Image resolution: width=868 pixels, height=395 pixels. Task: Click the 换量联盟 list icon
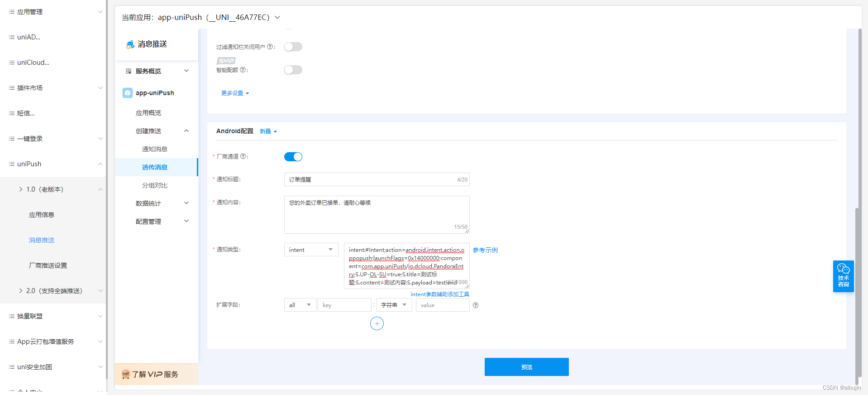[x=11, y=316]
